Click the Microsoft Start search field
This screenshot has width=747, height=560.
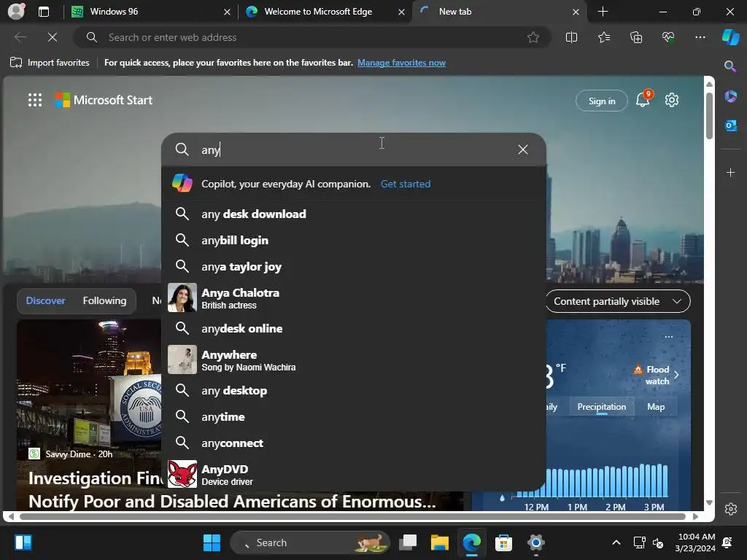(354, 149)
